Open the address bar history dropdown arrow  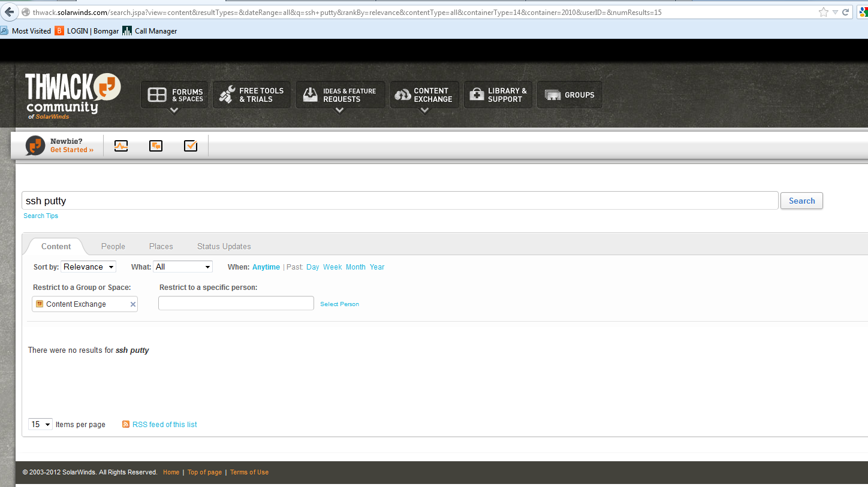tap(835, 12)
